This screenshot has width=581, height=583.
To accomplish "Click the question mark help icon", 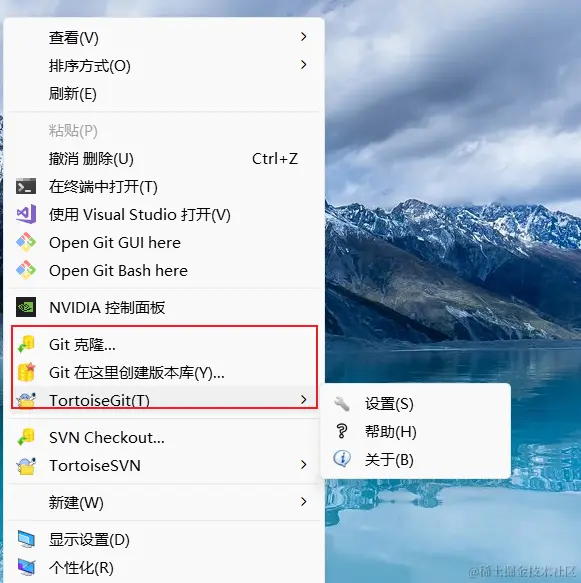I will tap(342, 432).
